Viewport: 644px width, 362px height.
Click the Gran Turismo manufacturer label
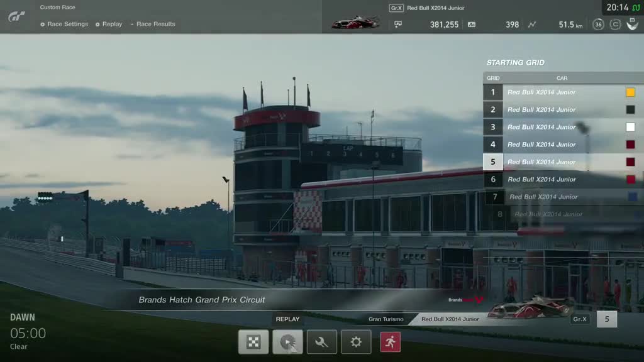[386, 319]
